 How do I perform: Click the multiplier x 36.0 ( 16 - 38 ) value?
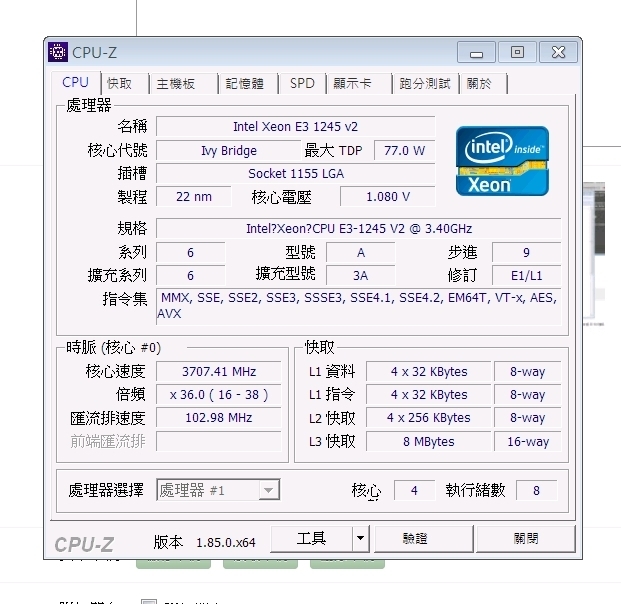point(219,394)
